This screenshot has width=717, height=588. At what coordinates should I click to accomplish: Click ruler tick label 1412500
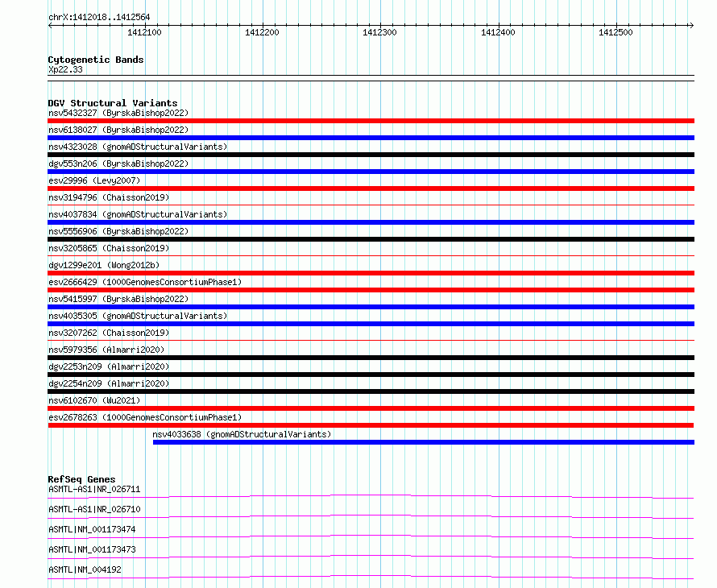[615, 32]
